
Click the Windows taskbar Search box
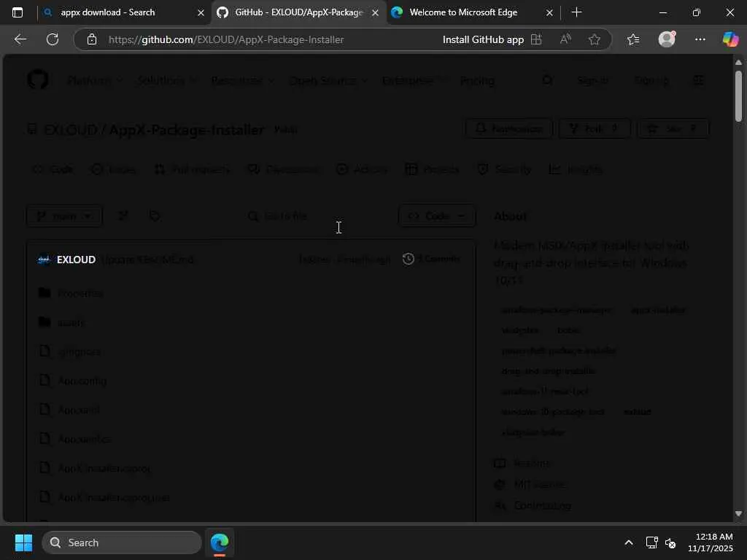tap(122, 542)
